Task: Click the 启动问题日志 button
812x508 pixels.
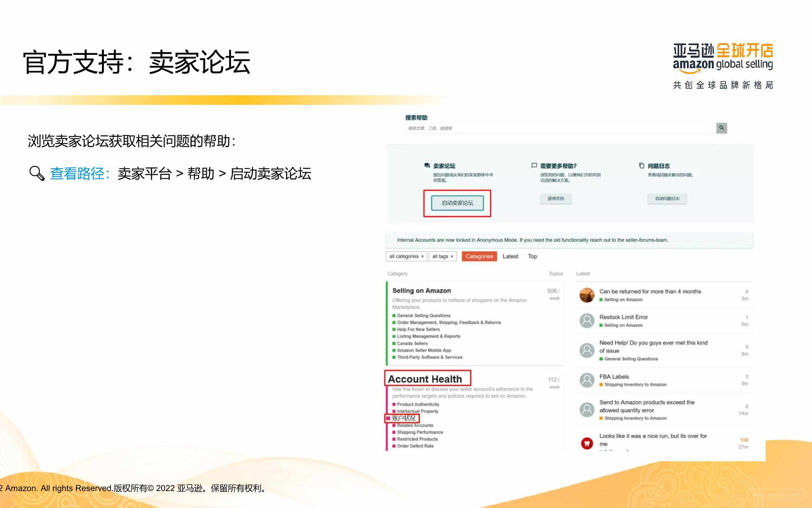Action: click(x=667, y=199)
